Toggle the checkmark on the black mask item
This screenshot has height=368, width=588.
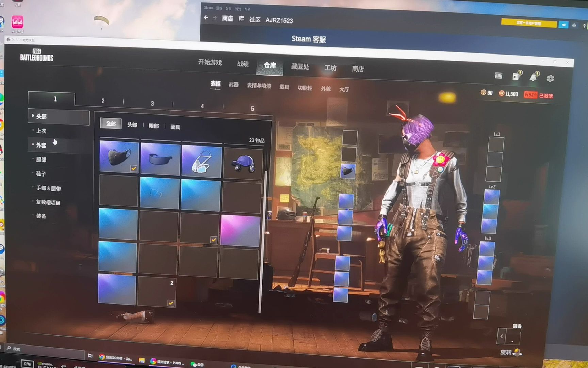click(134, 168)
